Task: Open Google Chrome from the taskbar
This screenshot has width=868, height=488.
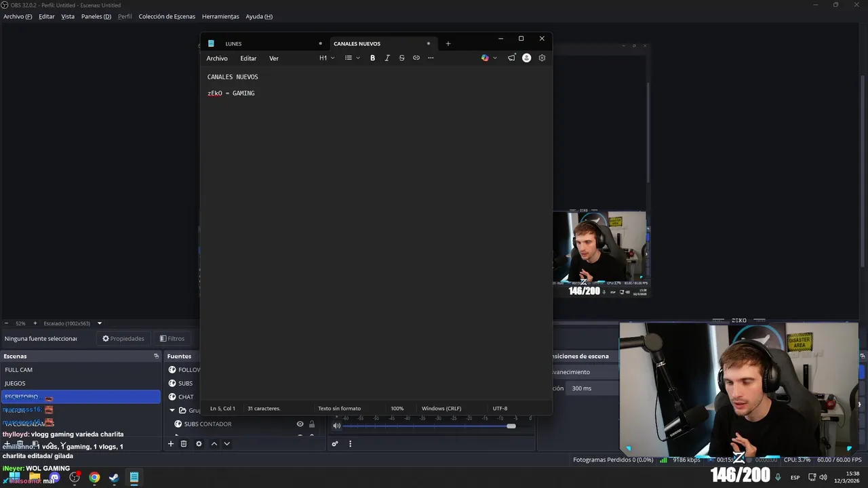Action: coord(94,477)
